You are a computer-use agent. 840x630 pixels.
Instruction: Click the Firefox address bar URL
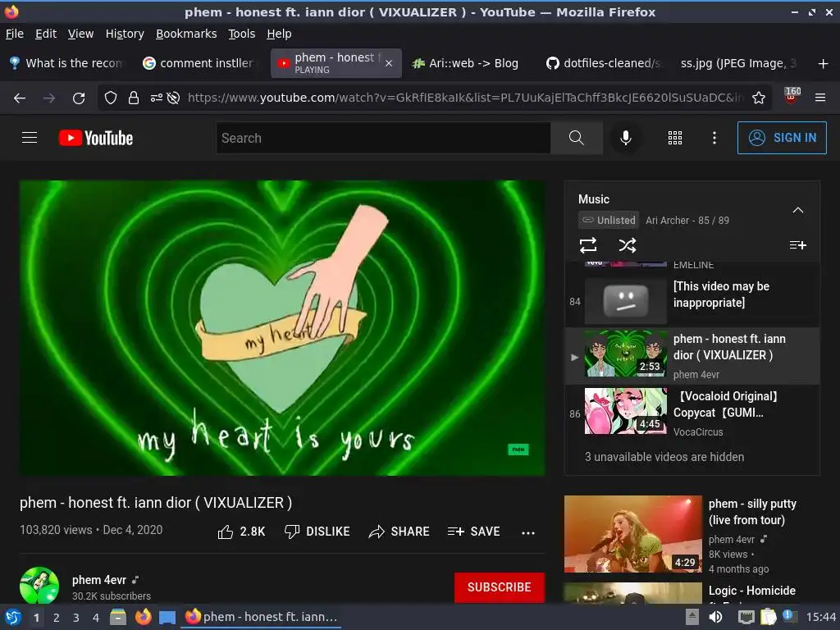pyautogui.click(x=465, y=98)
